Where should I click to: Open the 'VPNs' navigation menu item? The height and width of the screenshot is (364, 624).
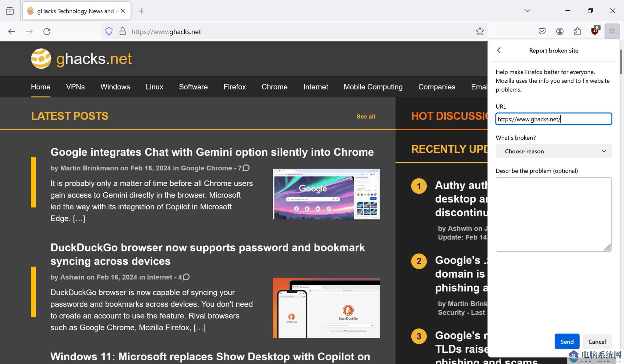(x=75, y=86)
